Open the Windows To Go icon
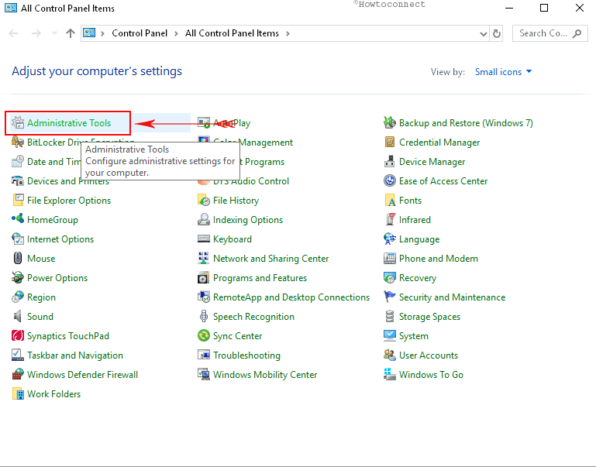Image resolution: width=596 pixels, height=467 pixels. click(390, 375)
